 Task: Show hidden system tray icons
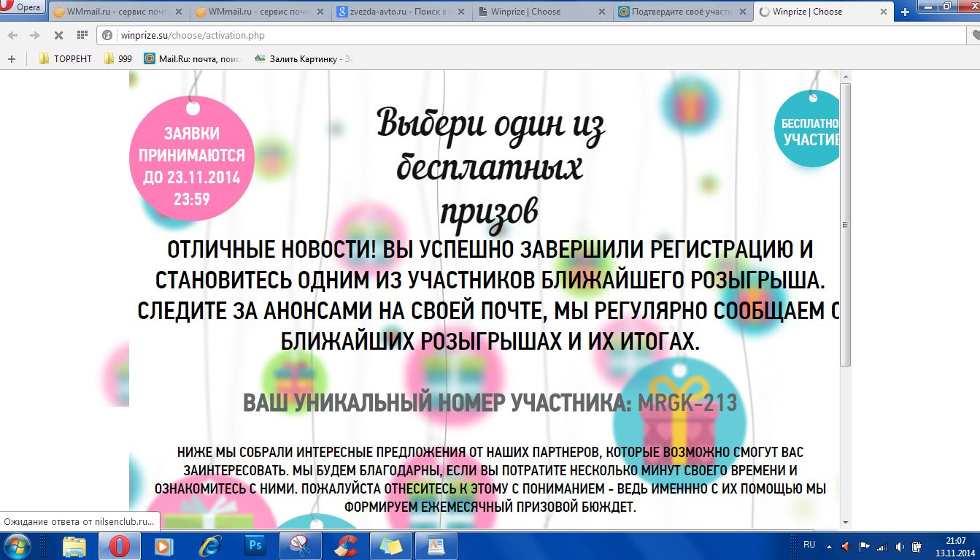[830, 546]
